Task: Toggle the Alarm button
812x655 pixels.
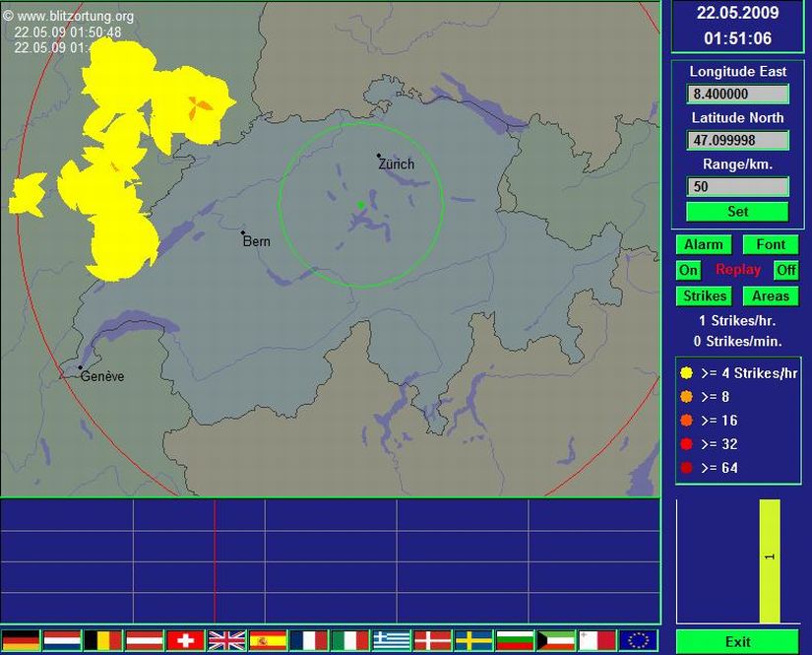Action: tap(703, 244)
